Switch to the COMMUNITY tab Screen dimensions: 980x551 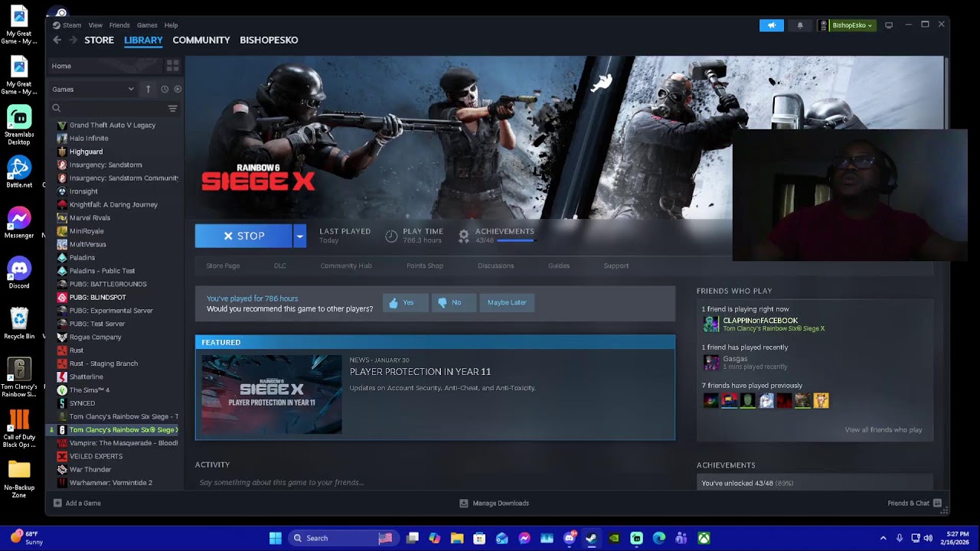pyautogui.click(x=201, y=40)
